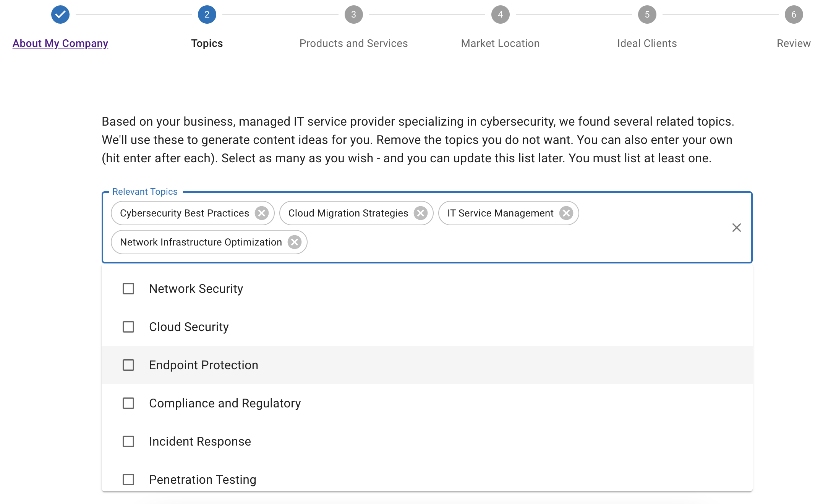Go to Products and Services step

click(353, 44)
